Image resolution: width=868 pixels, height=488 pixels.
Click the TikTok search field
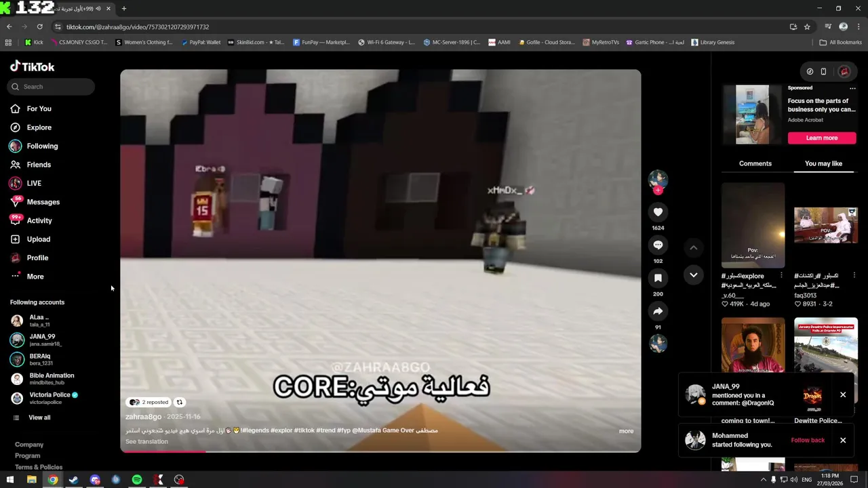coord(51,87)
